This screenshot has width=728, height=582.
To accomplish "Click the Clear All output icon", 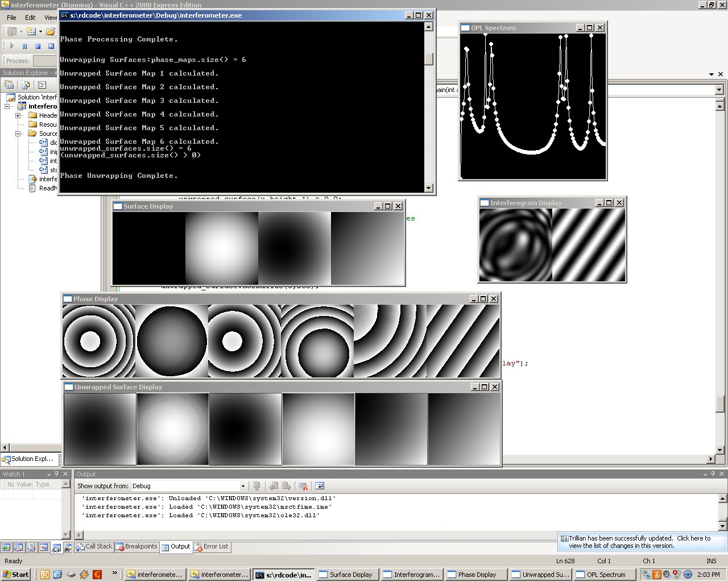I will [x=303, y=486].
